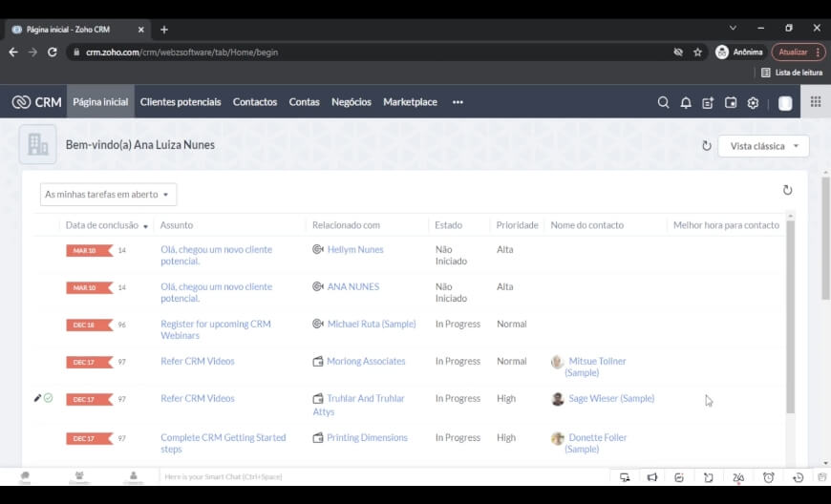The height and width of the screenshot is (504, 831).
Task: Open the CRM search icon
Action: pos(663,102)
